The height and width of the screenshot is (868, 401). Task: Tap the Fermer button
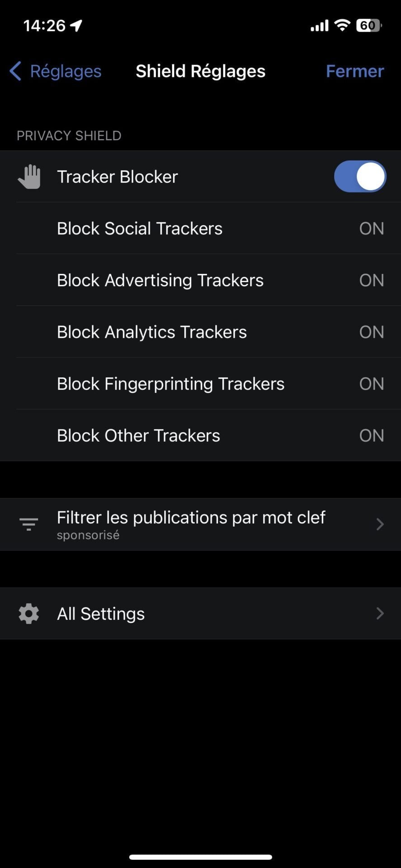pos(354,71)
